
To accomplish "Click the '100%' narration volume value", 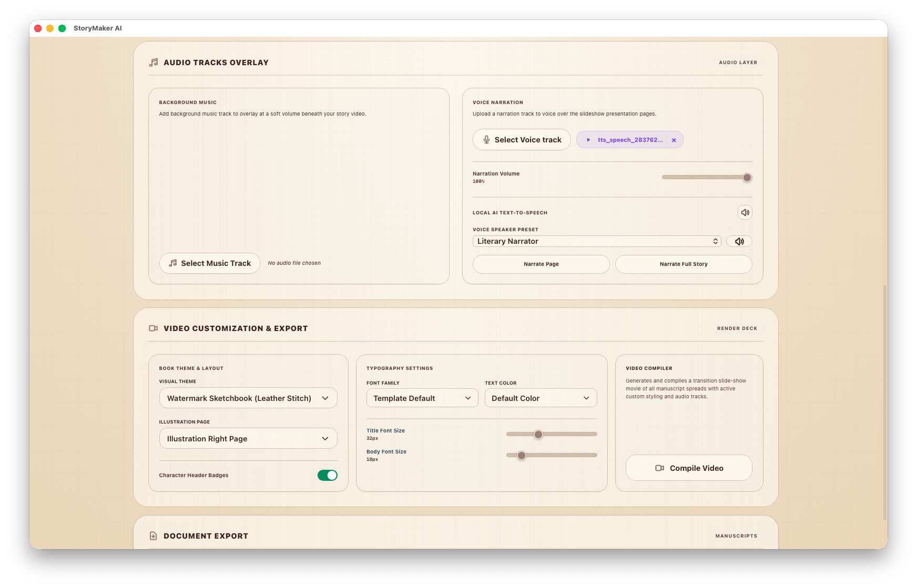I will pos(478,182).
